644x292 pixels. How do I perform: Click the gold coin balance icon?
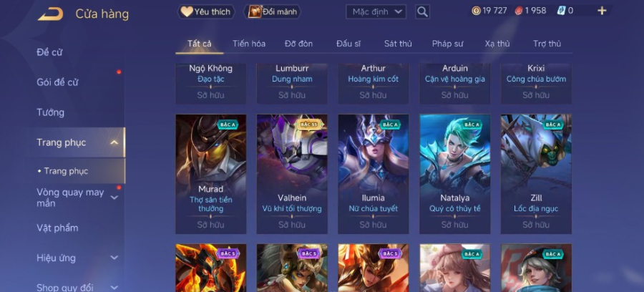(x=476, y=11)
